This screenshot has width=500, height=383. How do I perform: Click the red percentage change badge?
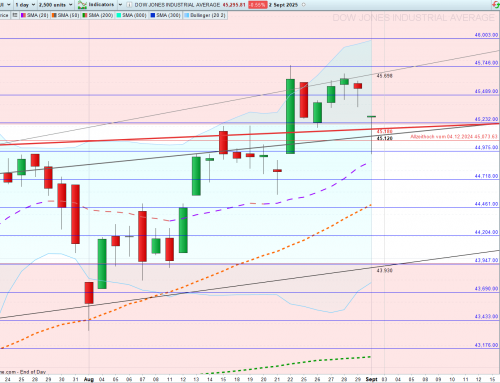coord(257,5)
